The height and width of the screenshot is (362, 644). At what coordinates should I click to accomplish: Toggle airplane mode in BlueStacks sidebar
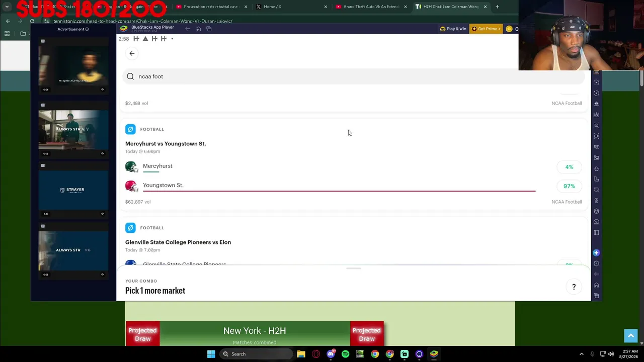click(596, 168)
